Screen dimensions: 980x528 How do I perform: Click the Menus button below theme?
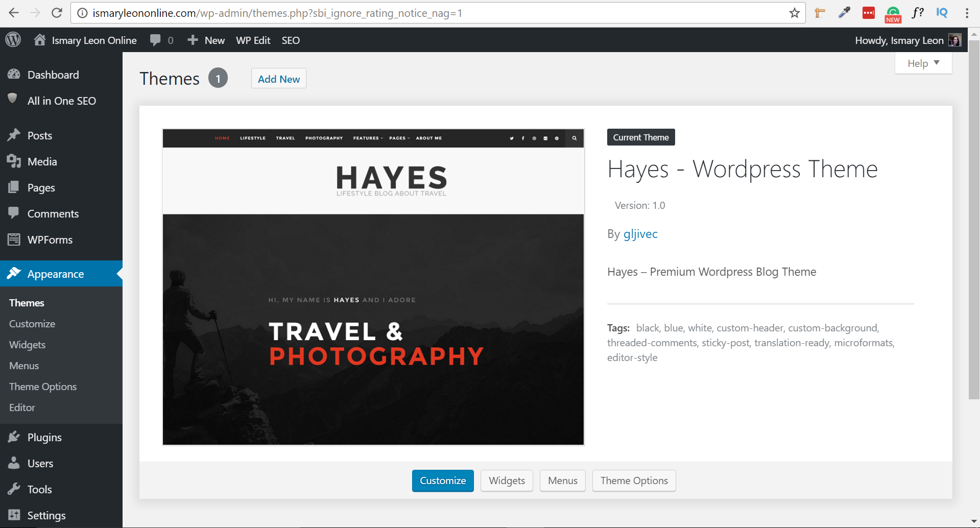[x=563, y=481]
